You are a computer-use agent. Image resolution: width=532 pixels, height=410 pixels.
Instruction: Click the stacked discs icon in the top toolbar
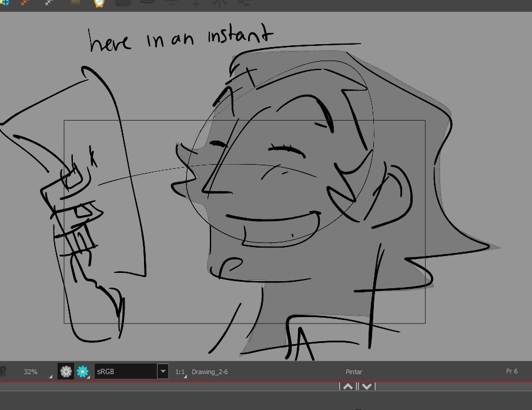[123, 3]
